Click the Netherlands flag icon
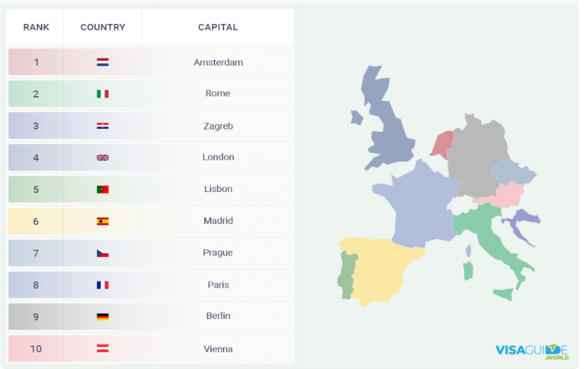This screenshot has width=588, height=369. click(102, 62)
